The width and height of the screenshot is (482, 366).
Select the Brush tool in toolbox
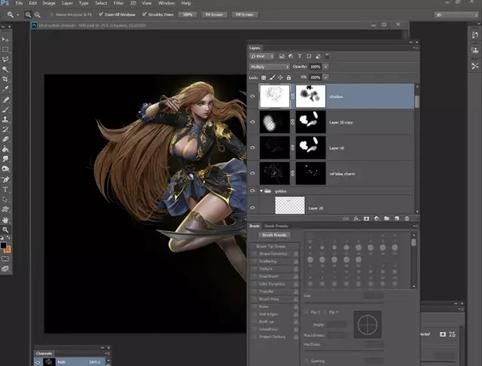5,109
